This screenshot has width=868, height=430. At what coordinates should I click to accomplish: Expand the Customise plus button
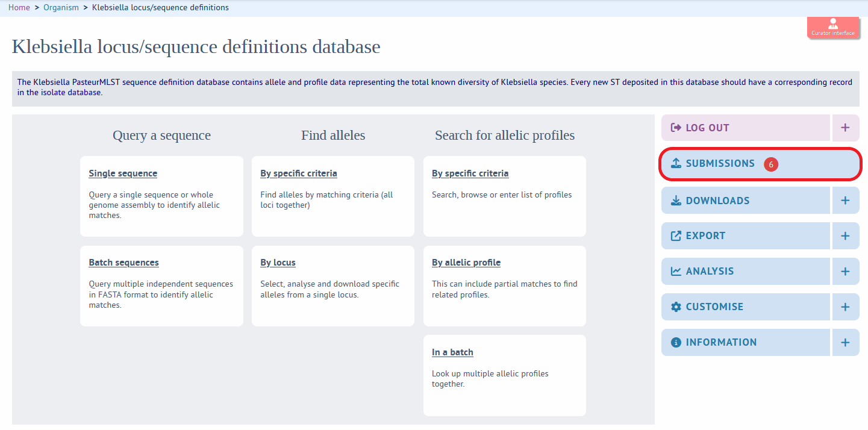[845, 307]
